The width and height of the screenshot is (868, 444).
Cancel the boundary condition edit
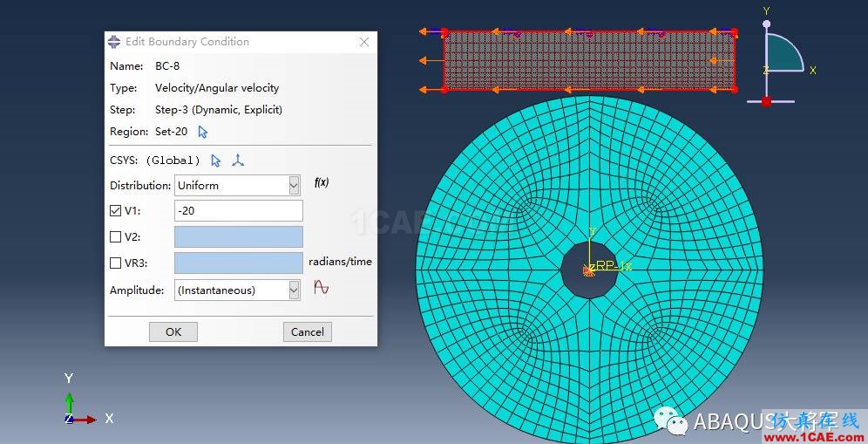(308, 332)
